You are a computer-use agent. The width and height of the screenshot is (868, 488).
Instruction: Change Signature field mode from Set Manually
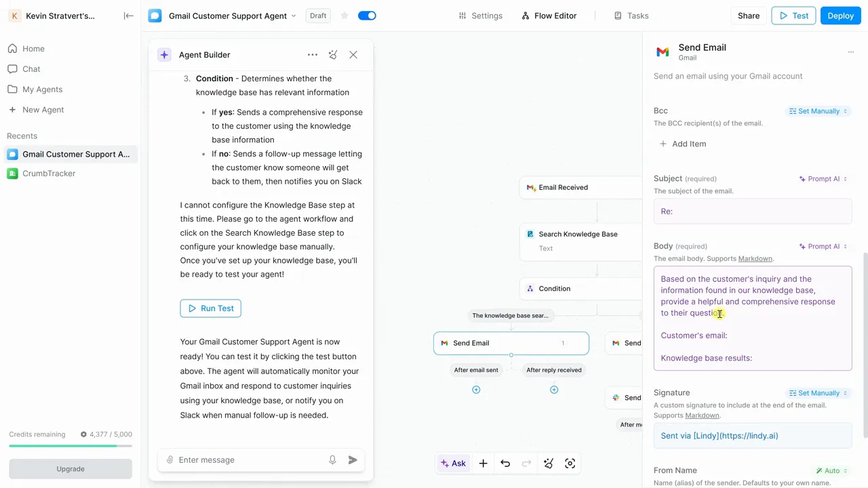click(x=818, y=393)
